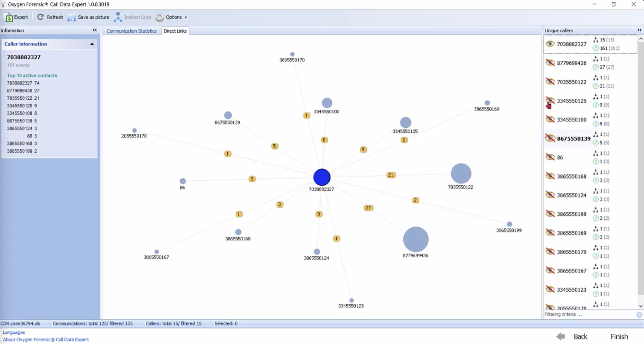Click the Back arrow icon
Screen dimensions: 644x344
pyautogui.click(x=560, y=336)
